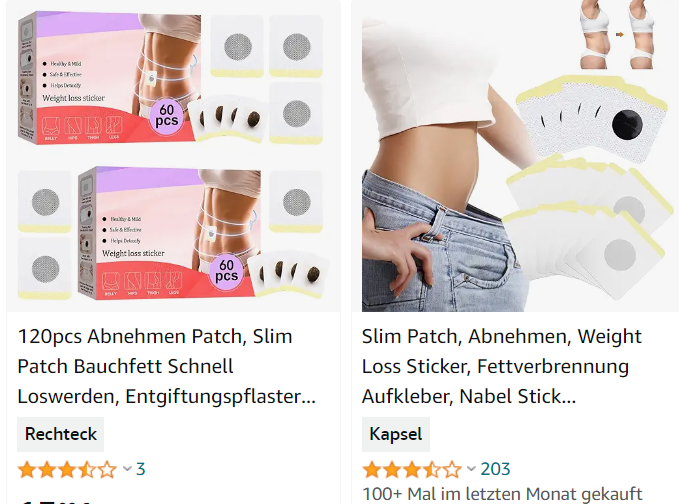679x504 pixels.
Task: Click the star rating of Slim Patch
Action: click(x=412, y=469)
